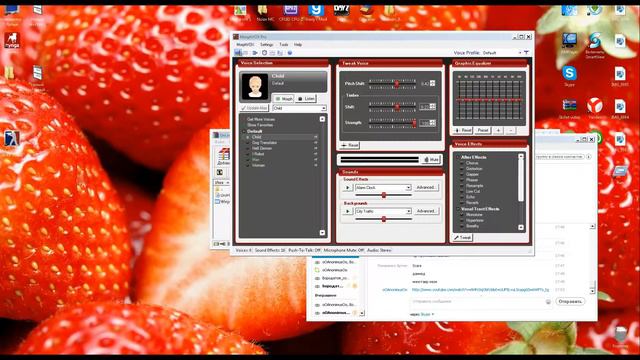640x360 pixels.
Task: Open Advanced settings for Sound Effects
Action: [x=426, y=187]
